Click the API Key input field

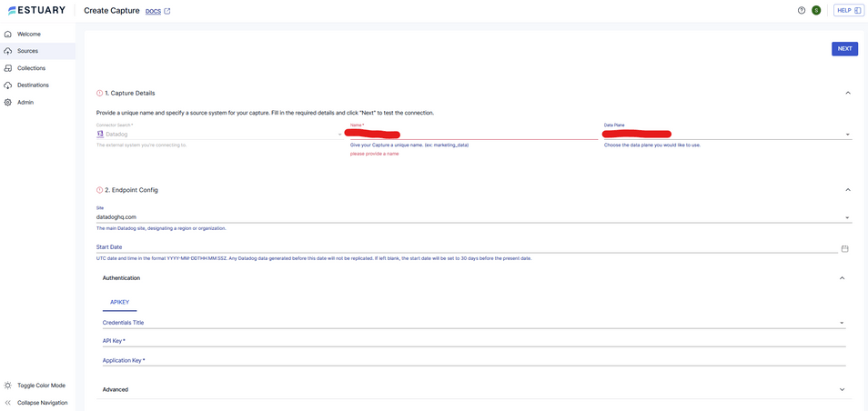point(473,341)
